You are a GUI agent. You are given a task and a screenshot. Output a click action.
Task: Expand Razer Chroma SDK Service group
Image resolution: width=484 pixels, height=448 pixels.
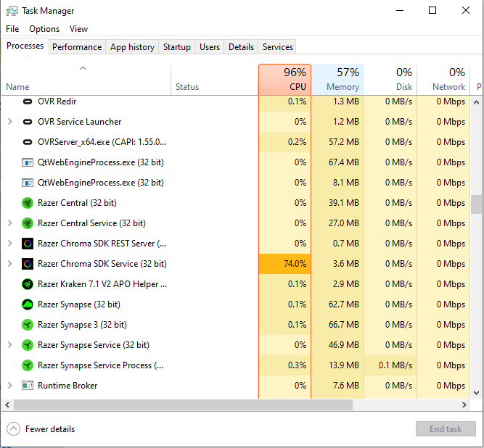click(10, 264)
